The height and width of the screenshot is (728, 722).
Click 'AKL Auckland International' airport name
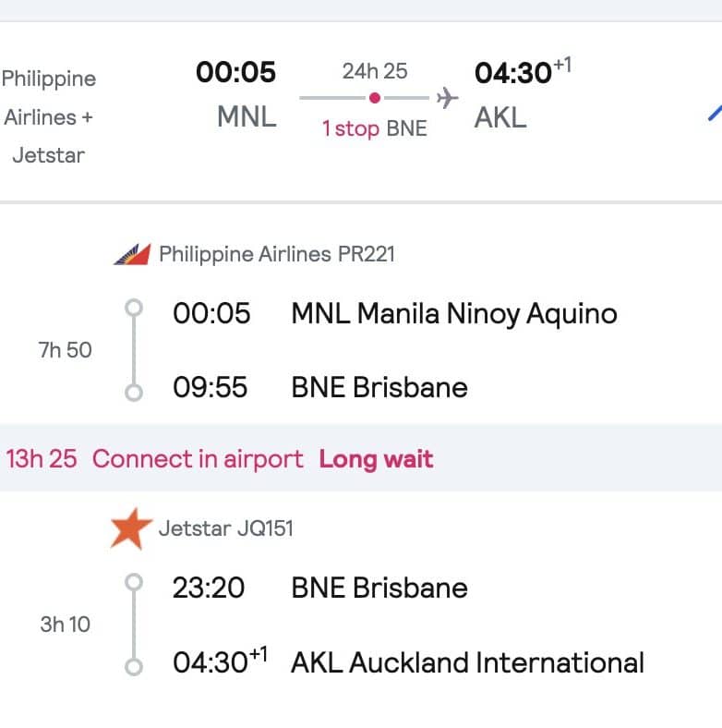coord(467,662)
